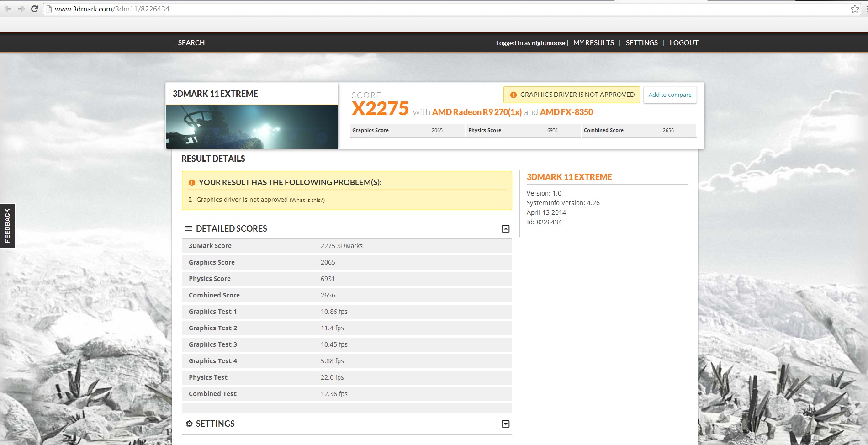868x445 pixels.
Task: Click the AMD FX-8350 link
Action: [x=566, y=112]
